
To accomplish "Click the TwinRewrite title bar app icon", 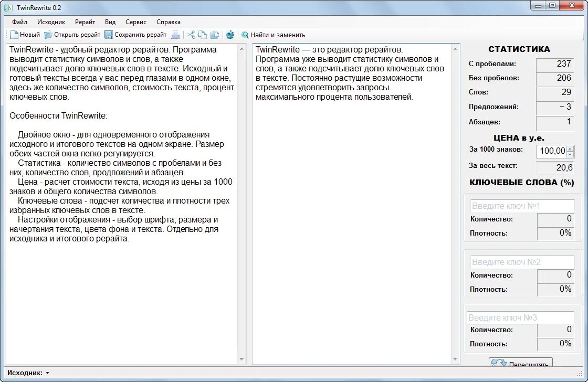I will [x=8, y=7].
